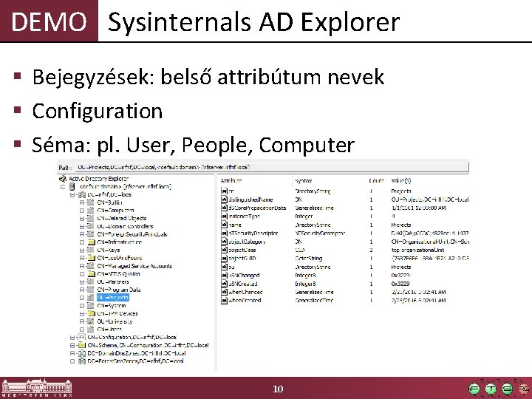Select the CN=System tree item
The image size is (532, 399).
coord(112,306)
